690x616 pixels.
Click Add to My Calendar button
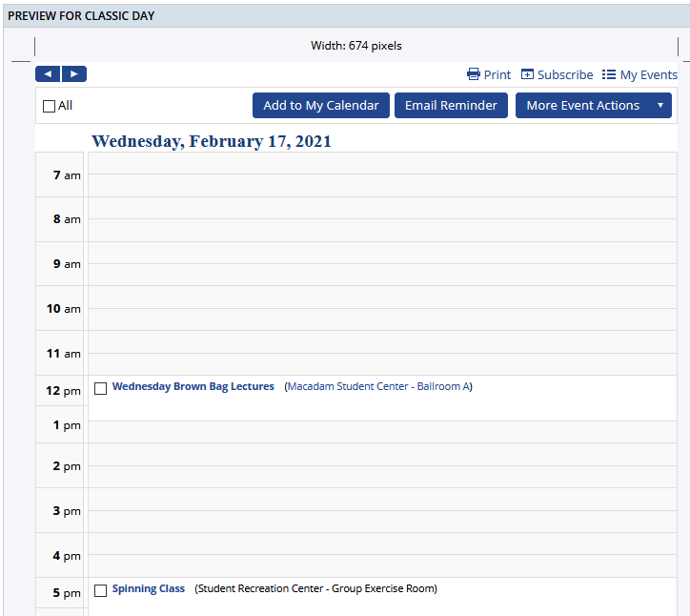click(x=321, y=105)
